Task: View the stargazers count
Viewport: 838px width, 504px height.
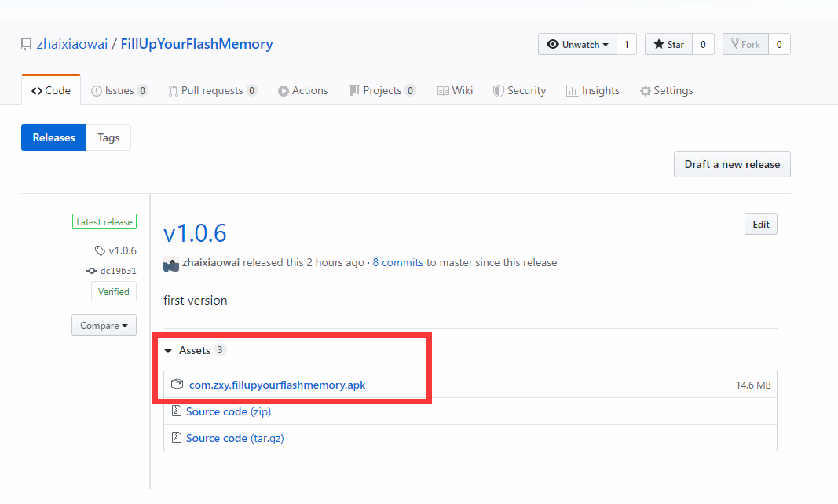Action: pyautogui.click(x=704, y=45)
